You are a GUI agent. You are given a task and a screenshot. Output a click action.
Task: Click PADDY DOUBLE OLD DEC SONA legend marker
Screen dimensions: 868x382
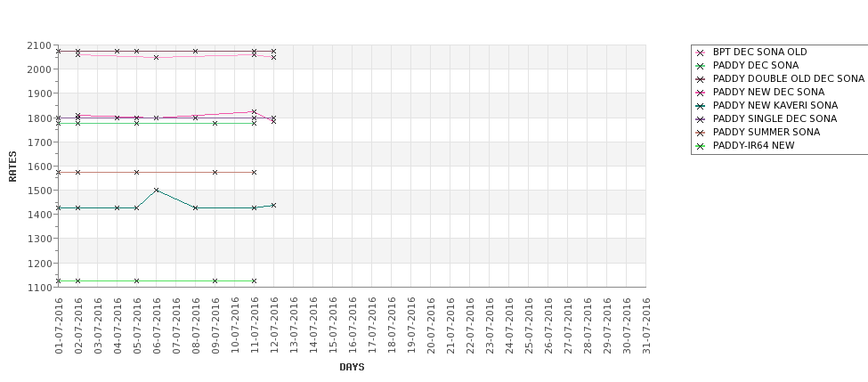click(x=701, y=79)
